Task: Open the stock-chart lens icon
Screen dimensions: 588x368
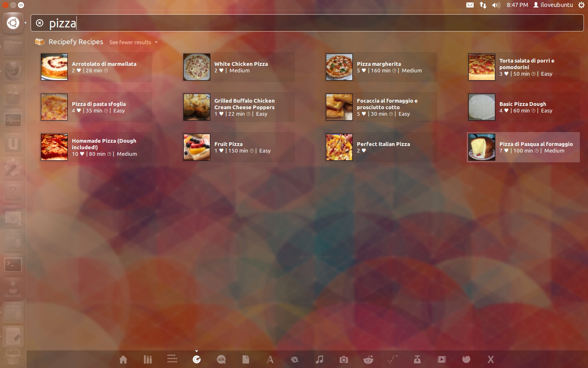Action: 393,359
